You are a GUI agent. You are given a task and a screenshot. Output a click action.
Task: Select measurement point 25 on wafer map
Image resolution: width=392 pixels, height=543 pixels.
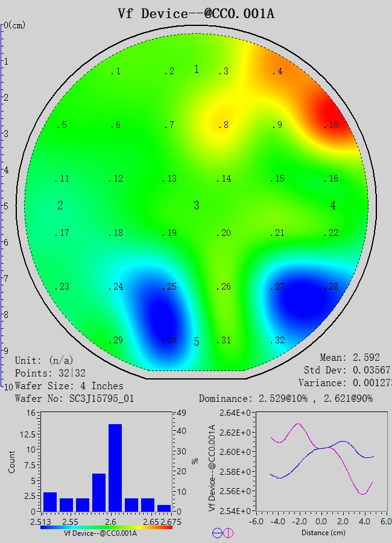(x=169, y=287)
